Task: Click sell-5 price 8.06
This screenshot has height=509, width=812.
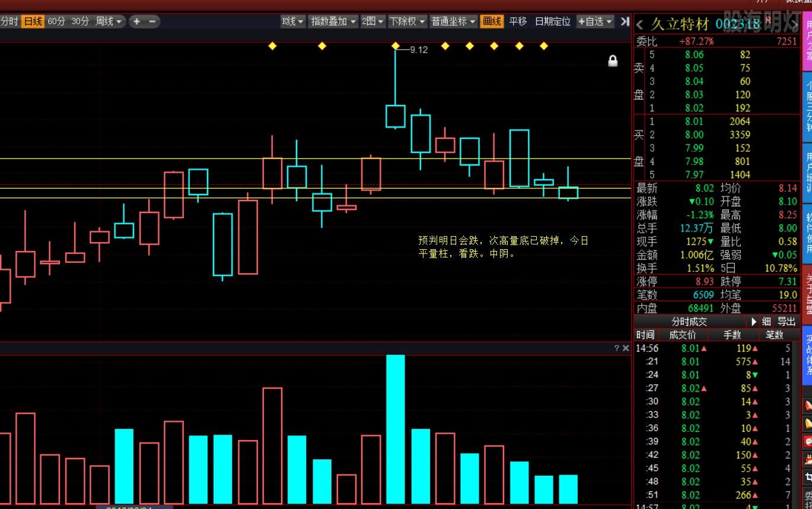Action: click(694, 55)
